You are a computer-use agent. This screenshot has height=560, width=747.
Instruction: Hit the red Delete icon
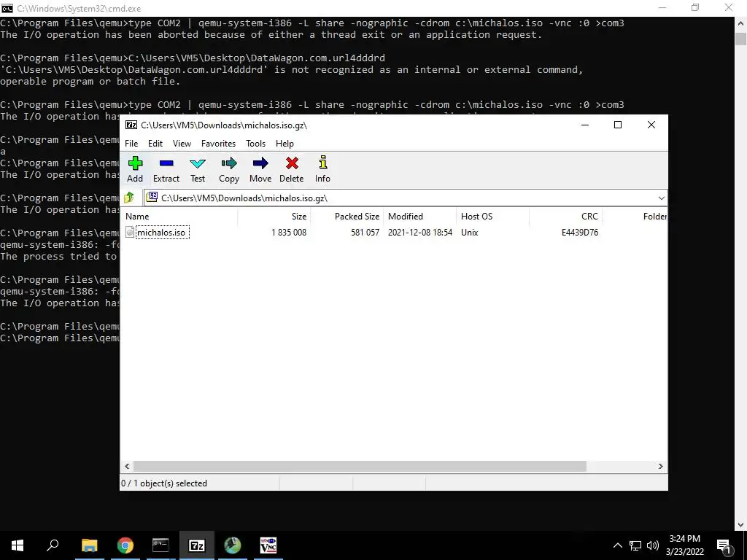tap(292, 169)
